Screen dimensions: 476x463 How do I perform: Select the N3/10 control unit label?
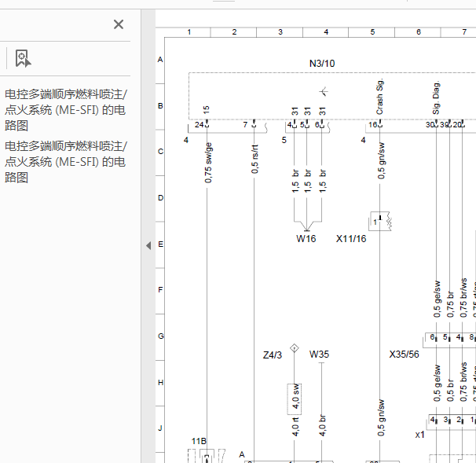(322, 64)
